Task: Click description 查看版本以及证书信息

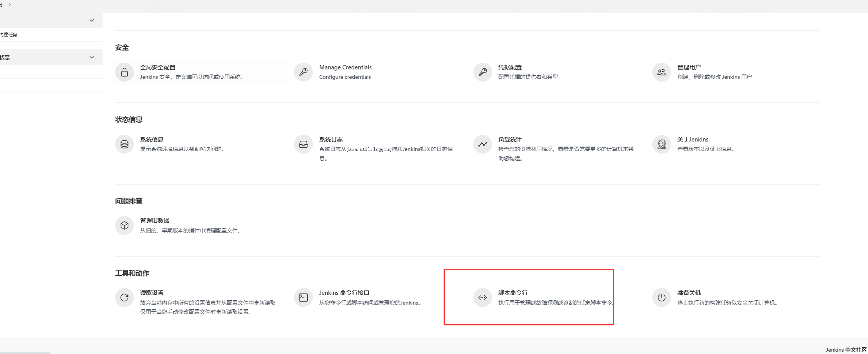Action: [x=706, y=149]
